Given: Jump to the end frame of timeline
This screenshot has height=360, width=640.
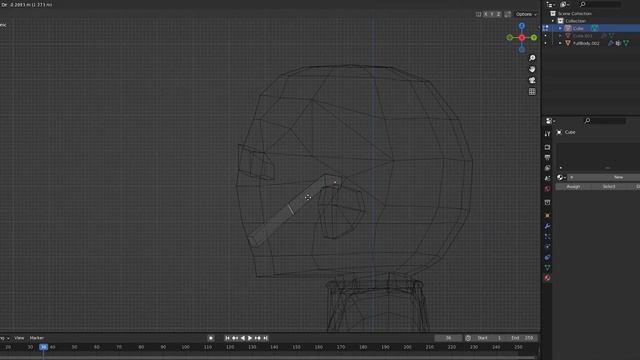Looking at the screenshot, I should click(265, 338).
